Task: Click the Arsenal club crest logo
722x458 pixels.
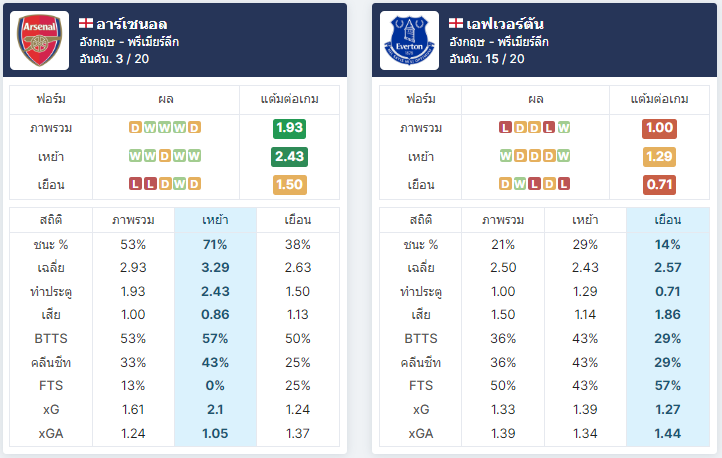Action: click(x=40, y=41)
